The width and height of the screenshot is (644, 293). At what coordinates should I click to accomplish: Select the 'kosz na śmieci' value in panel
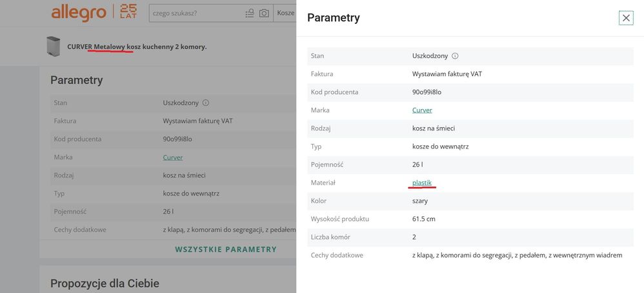point(437,128)
